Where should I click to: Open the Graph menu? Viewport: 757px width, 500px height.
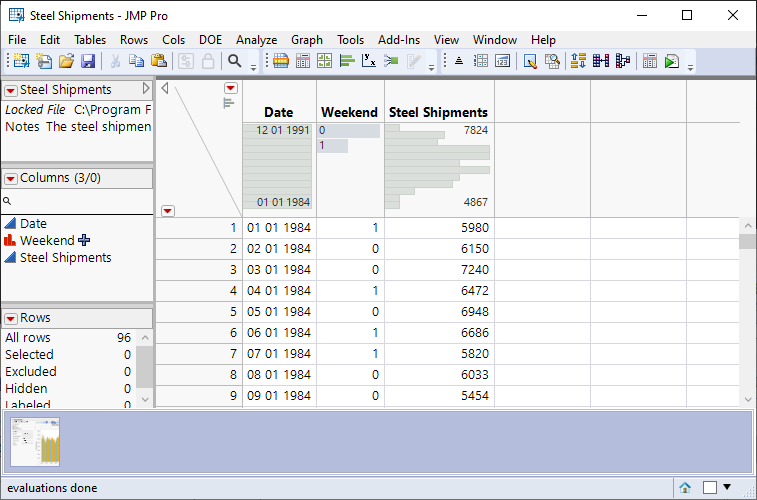point(307,39)
